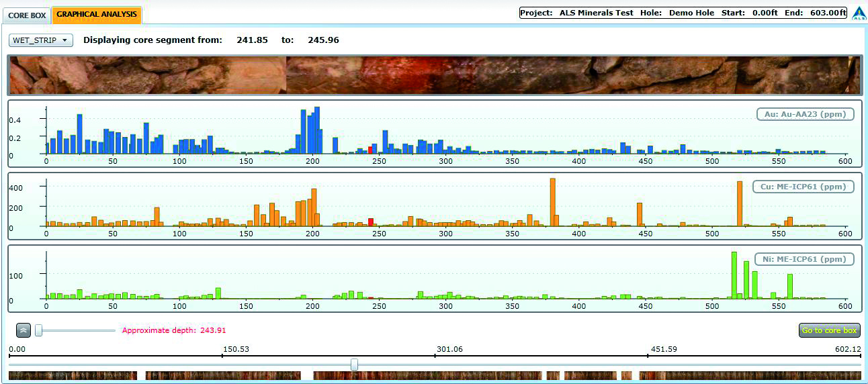Click the blue Au bar near 255
Screen dimensions: 868x384
(385, 142)
